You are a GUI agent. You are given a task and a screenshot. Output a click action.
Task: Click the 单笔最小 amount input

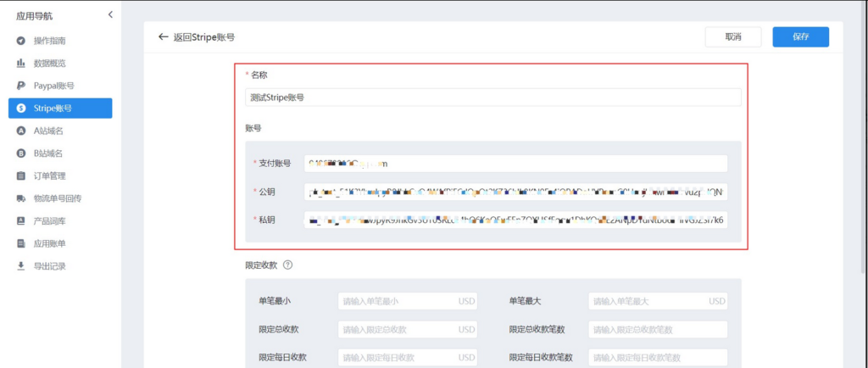pyautogui.click(x=407, y=301)
